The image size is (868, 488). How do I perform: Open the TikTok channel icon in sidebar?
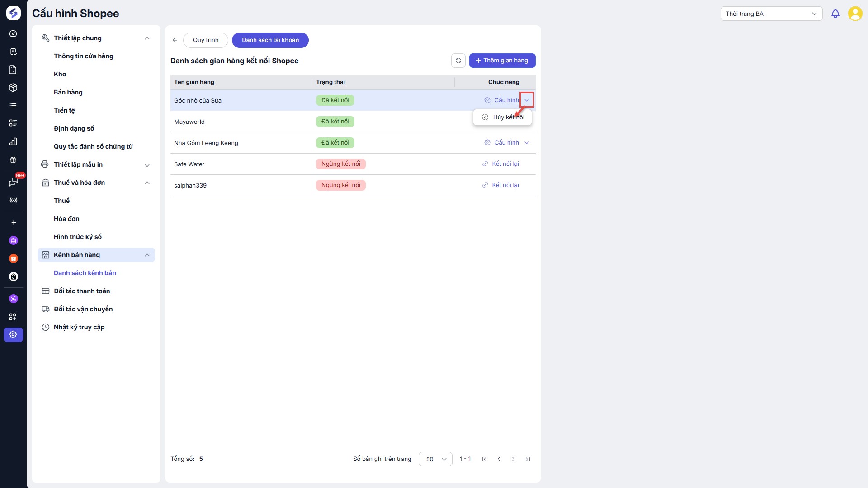pos(14,277)
